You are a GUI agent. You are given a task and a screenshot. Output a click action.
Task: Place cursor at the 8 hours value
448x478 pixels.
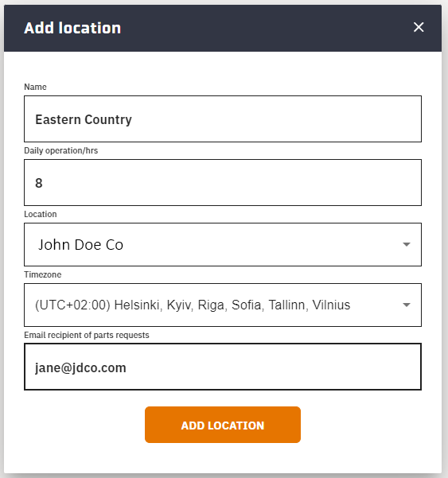[x=39, y=183]
